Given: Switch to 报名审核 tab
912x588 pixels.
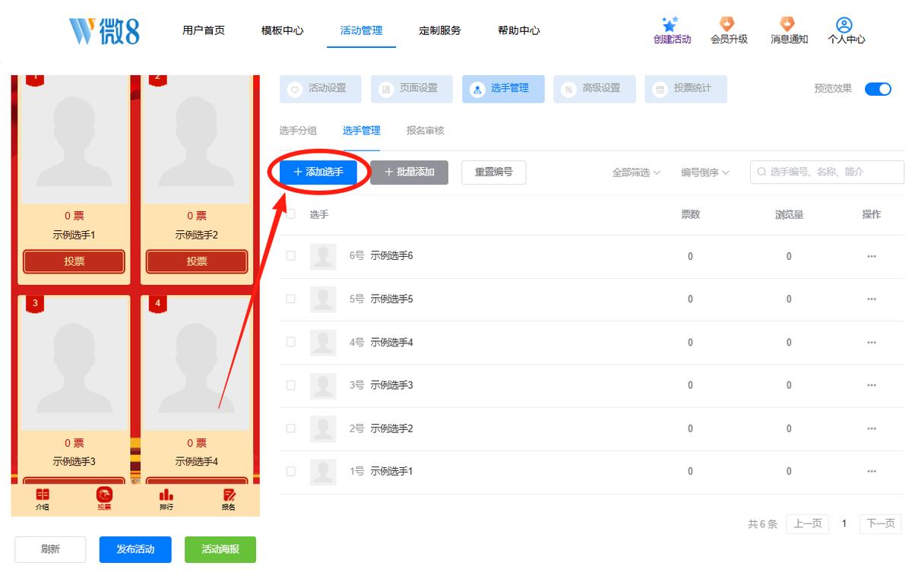Looking at the screenshot, I should click(x=426, y=131).
